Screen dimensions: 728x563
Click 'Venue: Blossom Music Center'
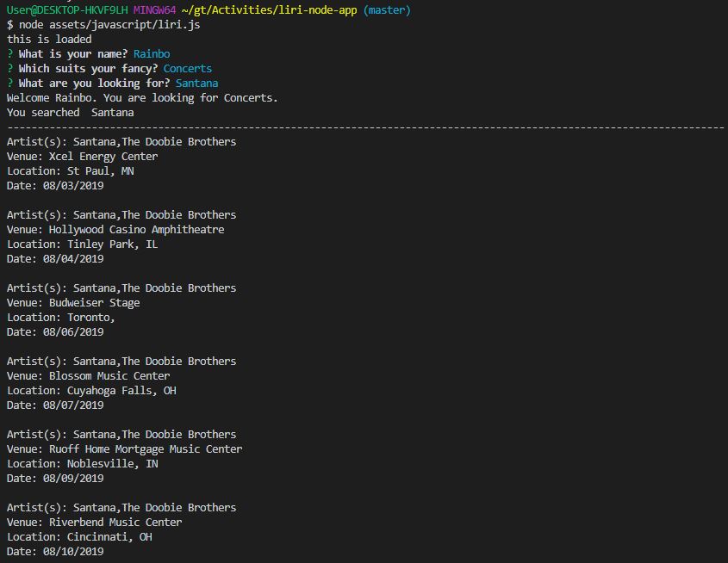click(88, 376)
